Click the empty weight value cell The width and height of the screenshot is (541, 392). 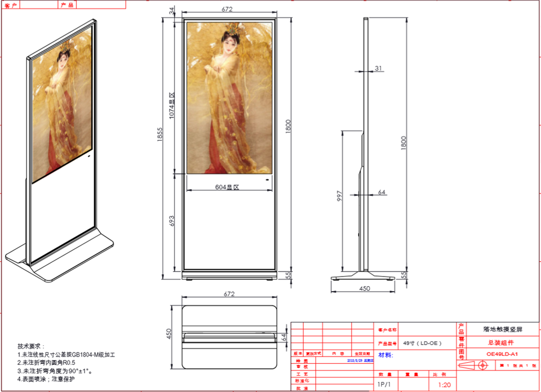pyautogui.click(x=414, y=385)
